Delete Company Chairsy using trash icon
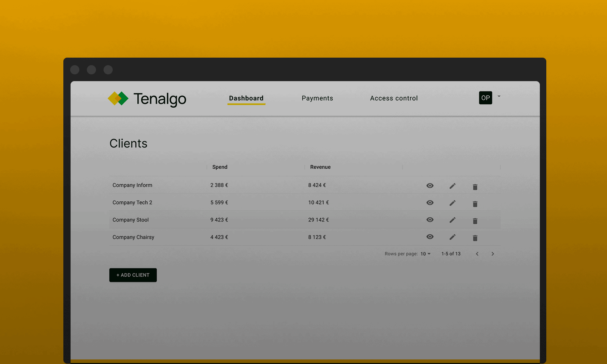 (475, 238)
